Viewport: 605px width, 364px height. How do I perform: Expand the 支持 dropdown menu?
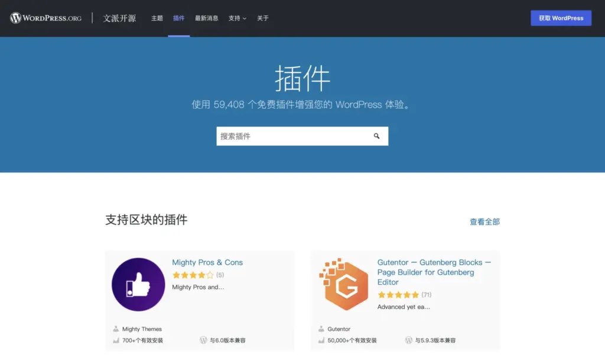tap(238, 18)
